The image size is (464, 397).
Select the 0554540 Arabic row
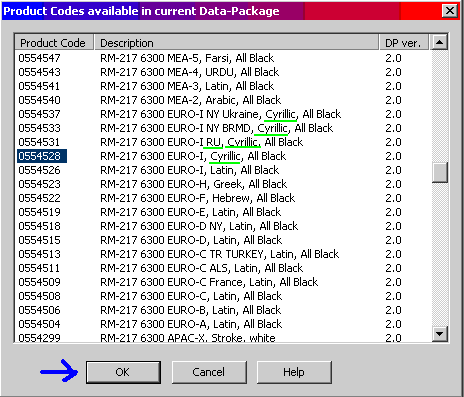tap(223, 100)
